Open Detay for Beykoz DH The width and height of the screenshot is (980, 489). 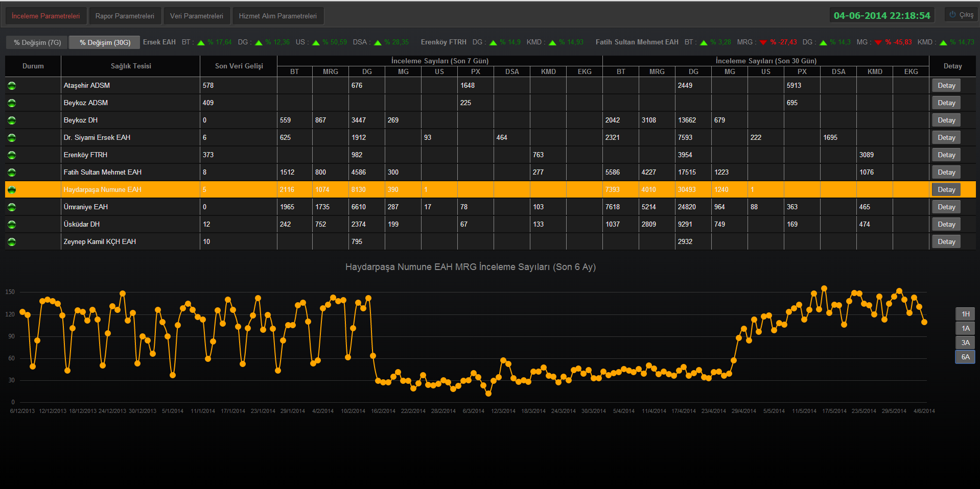tap(946, 120)
